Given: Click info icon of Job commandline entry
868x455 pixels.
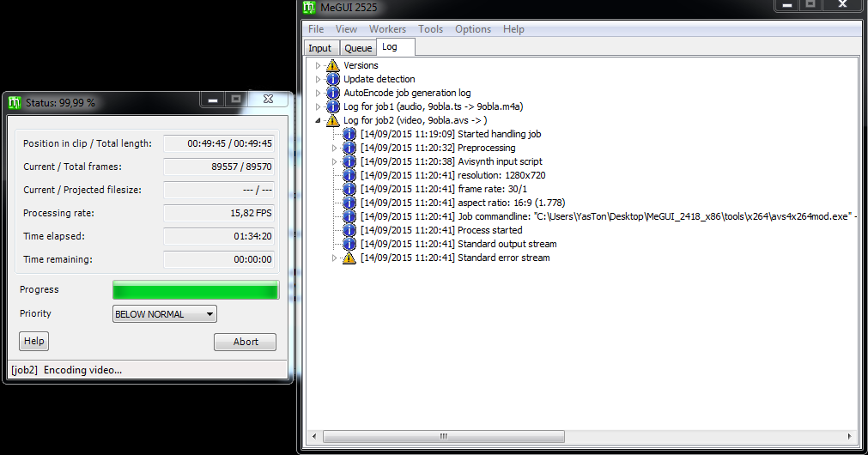Looking at the screenshot, I should pyautogui.click(x=349, y=216).
